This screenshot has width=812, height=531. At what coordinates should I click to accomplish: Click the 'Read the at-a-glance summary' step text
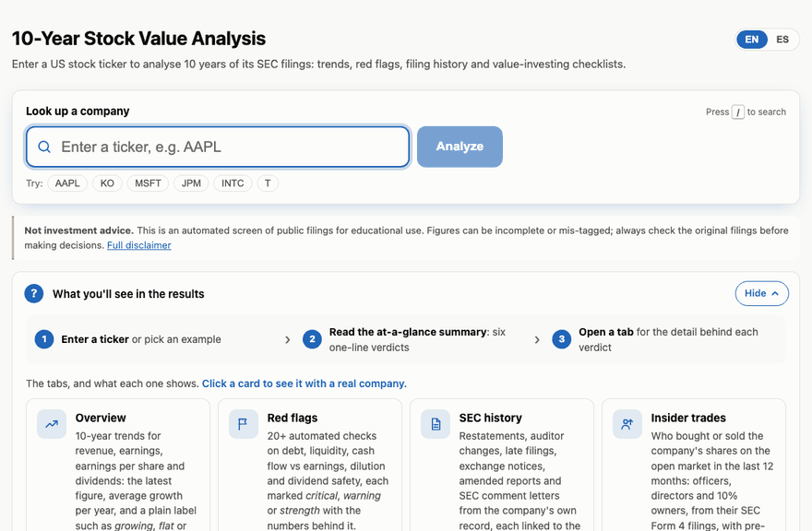[x=417, y=339]
